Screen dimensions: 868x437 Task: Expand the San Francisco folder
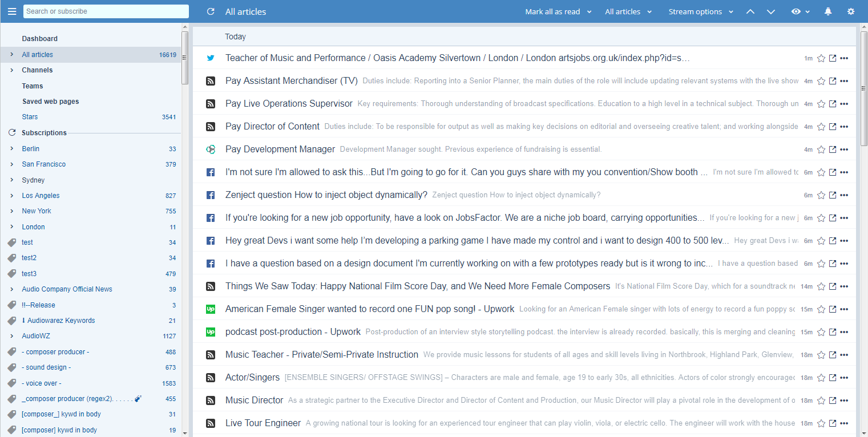(12, 164)
